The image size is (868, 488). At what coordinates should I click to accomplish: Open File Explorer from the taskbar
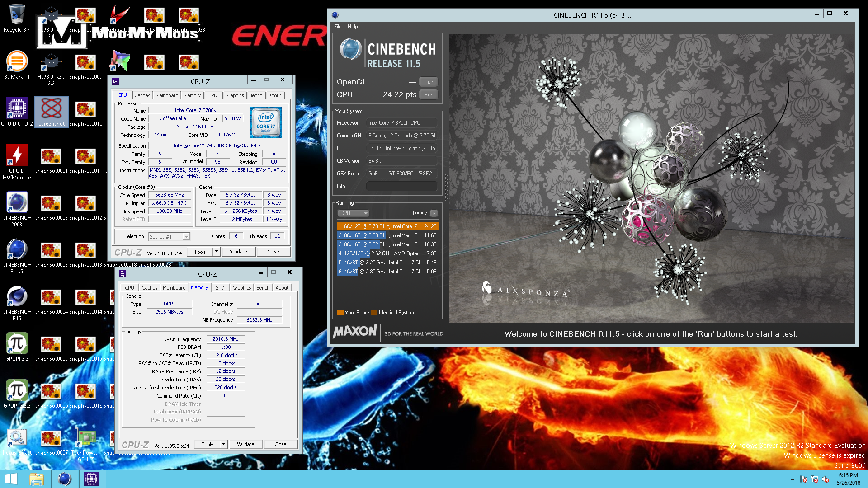click(37, 479)
